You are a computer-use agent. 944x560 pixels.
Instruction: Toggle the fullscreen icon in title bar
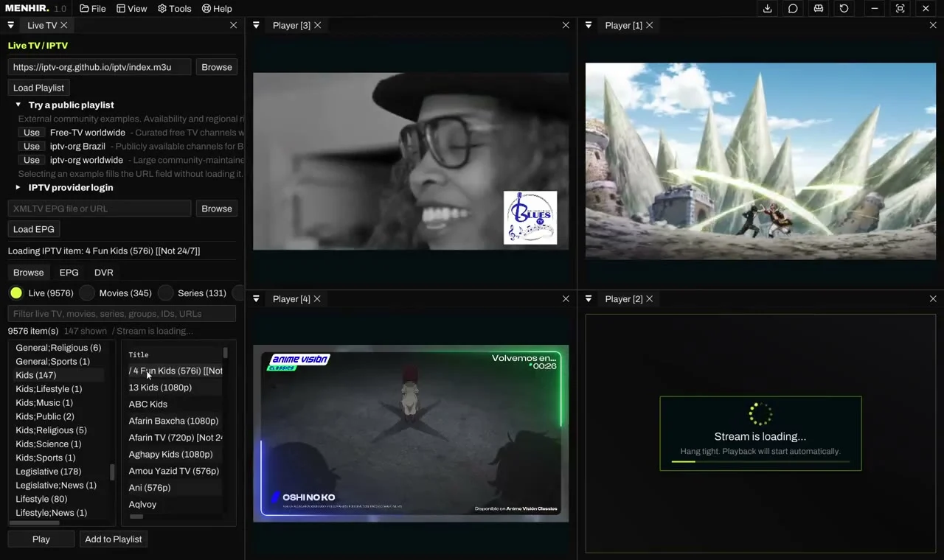pyautogui.click(x=900, y=9)
